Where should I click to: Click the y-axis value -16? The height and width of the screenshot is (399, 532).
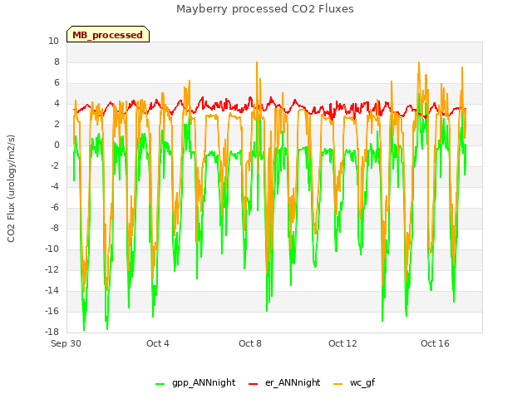tap(52, 311)
